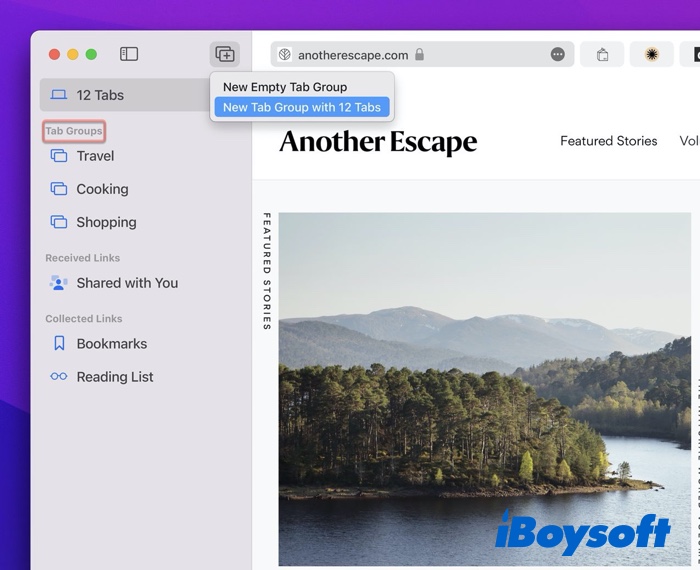Click the Bookmarks icon in sidebar
The image size is (700, 570).
click(59, 344)
